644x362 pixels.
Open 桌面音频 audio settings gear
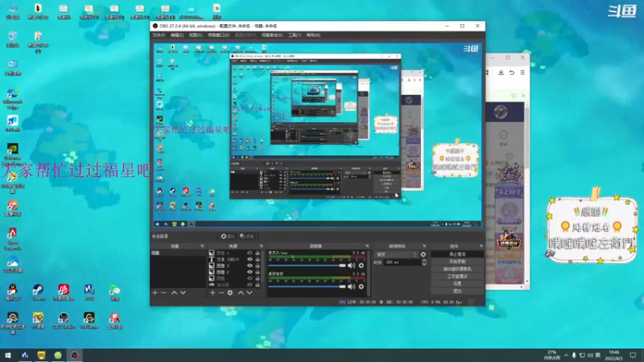pyautogui.click(x=361, y=286)
